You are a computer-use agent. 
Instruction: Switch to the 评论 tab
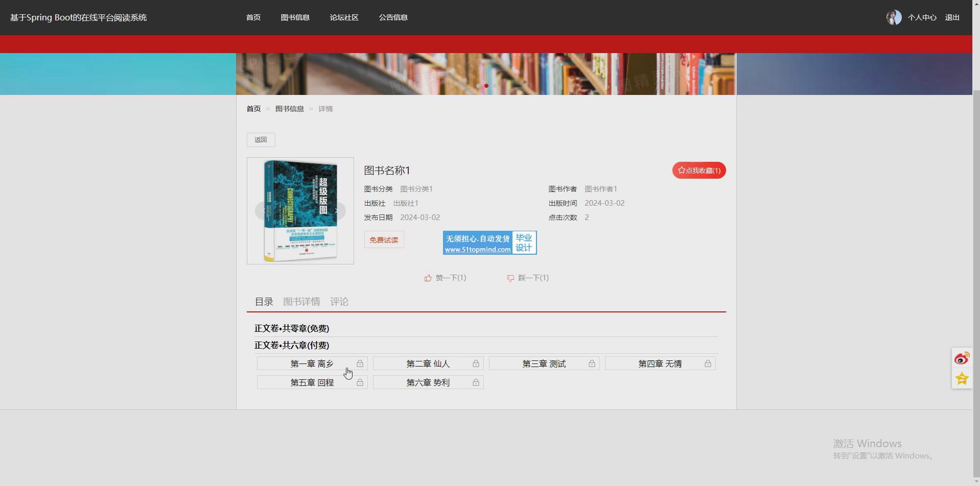pyautogui.click(x=339, y=302)
